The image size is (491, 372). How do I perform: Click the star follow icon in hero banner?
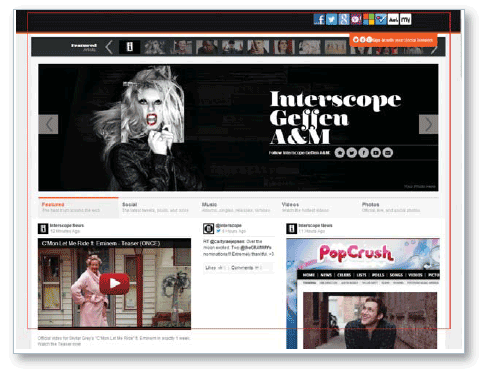[339, 153]
